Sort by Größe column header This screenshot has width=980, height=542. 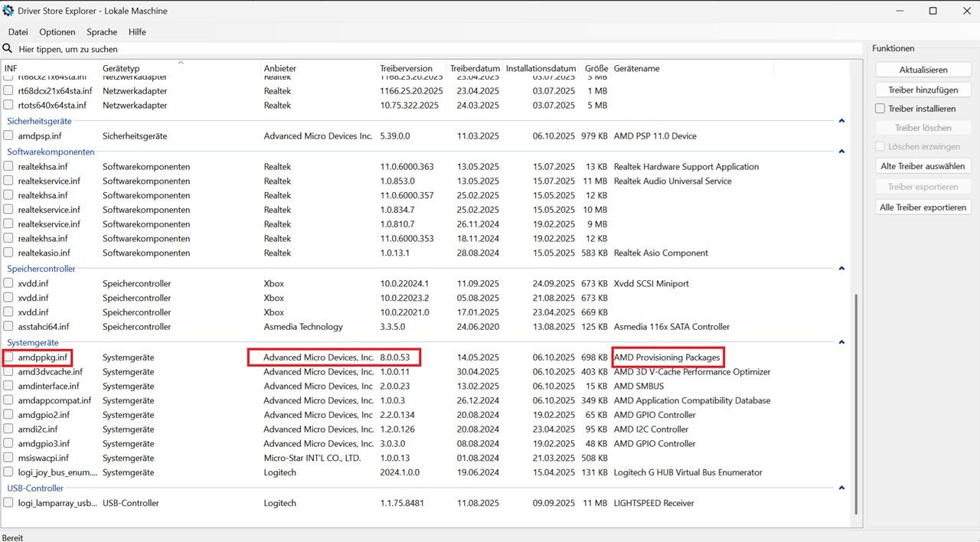coord(596,69)
